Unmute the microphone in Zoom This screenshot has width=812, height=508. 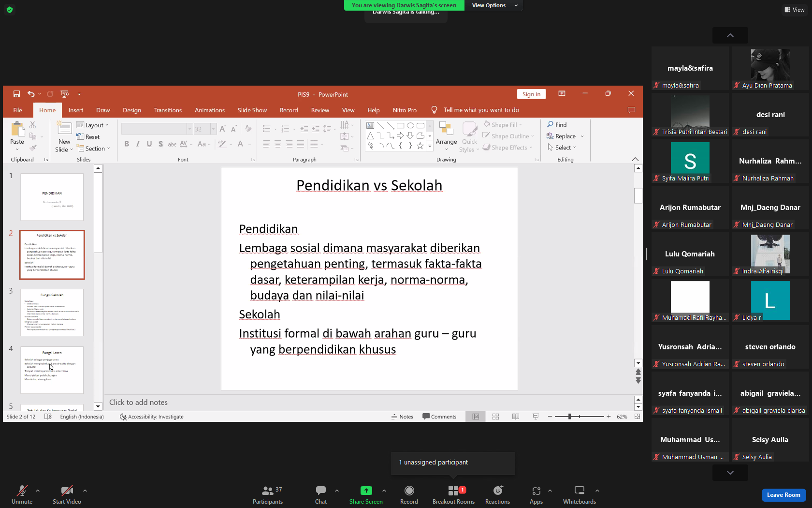pyautogui.click(x=22, y=494)
